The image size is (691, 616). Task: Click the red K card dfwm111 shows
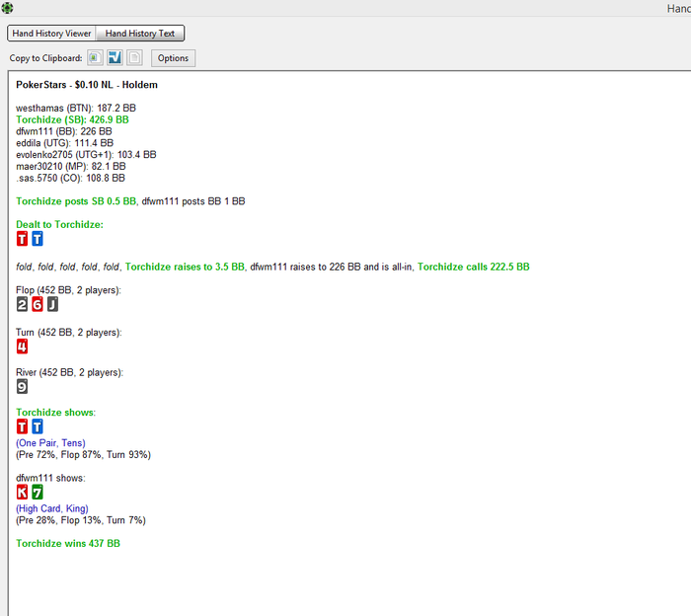(x=22, y=493)
